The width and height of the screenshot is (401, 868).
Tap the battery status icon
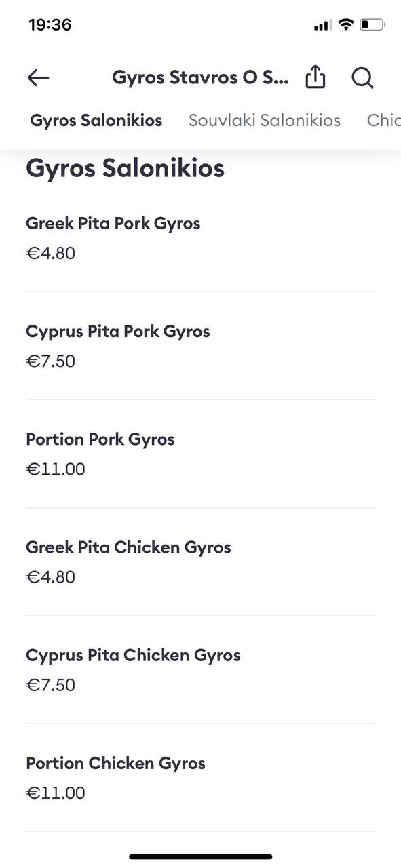point(373,25)
